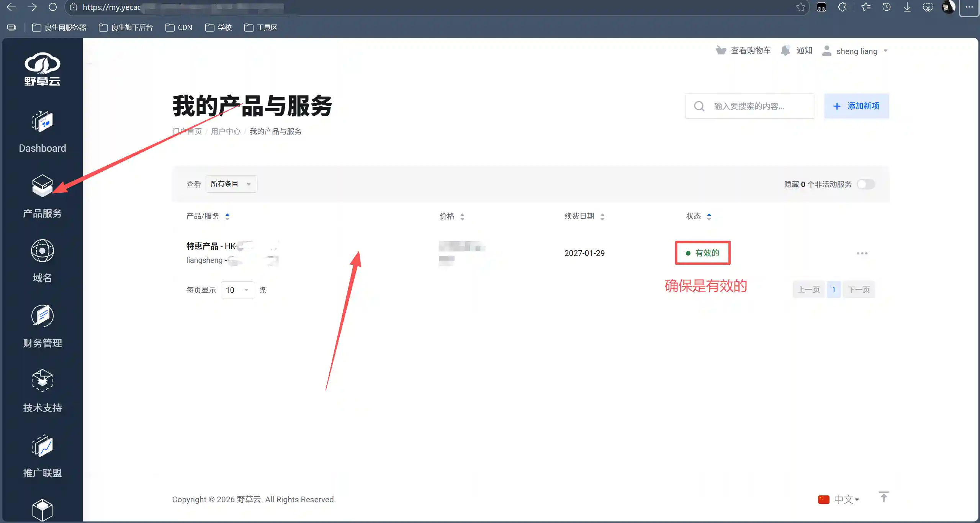The image size is (980, 523).
Task: Open the Dashboard sidebar icon
Action: click(x=42, y=122)
